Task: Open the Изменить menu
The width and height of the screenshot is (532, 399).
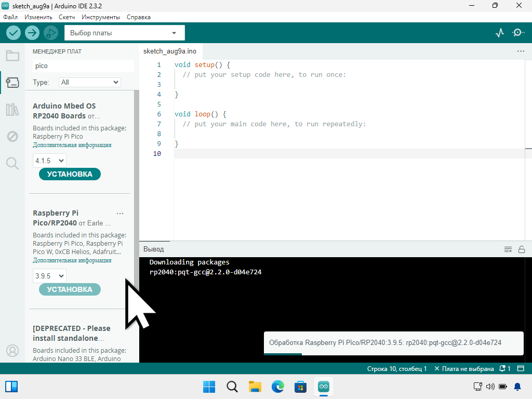Action: click(x=38, y=17)
